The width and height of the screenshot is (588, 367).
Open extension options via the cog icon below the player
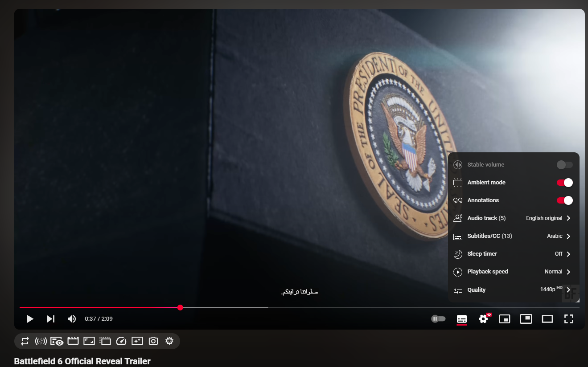(169, 341)
